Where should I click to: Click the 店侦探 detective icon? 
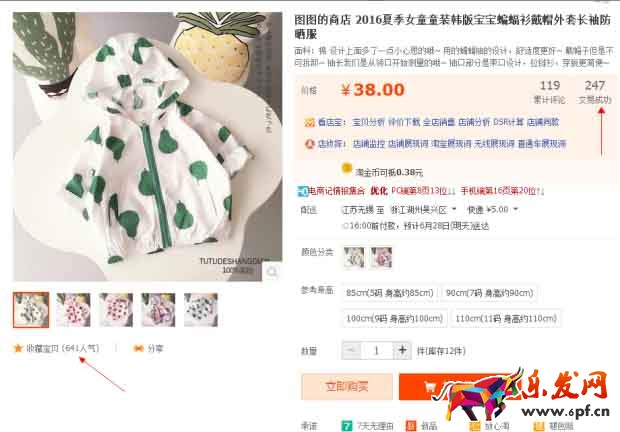pyautogui.click(x=309, y=144)
